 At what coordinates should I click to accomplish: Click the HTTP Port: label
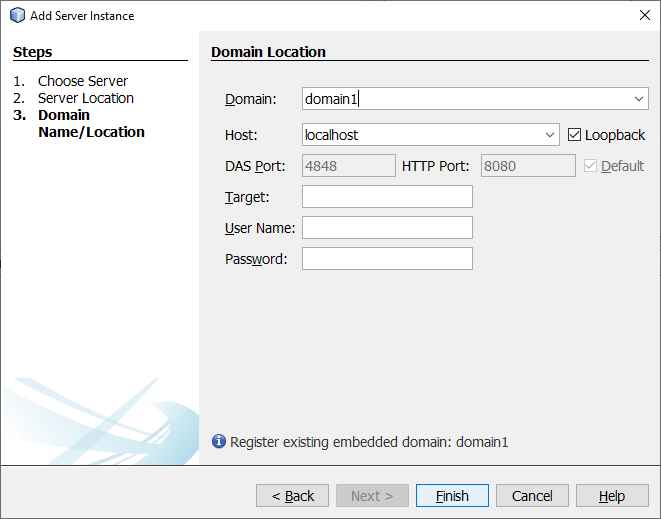pos(435,166)
